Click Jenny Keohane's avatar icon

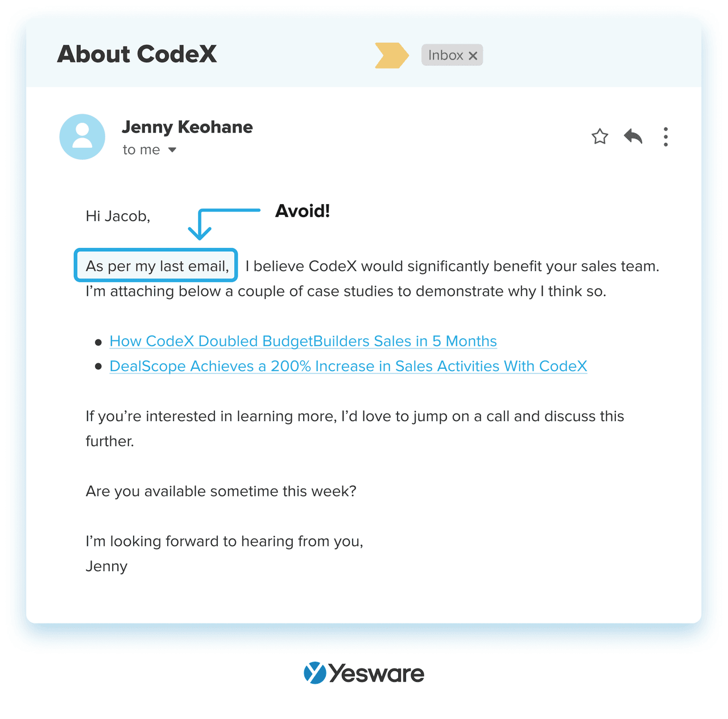(x=82, y=137)
